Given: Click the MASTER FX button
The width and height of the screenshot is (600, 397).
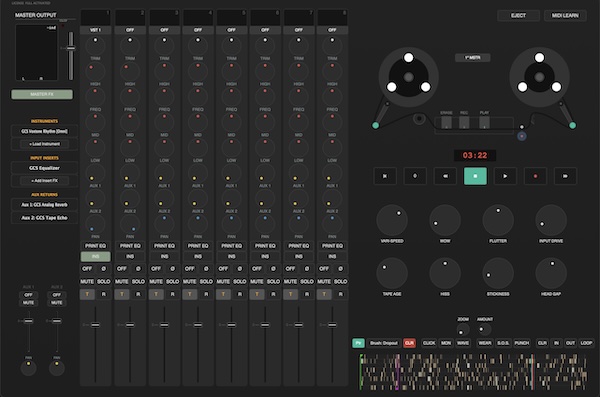Looking at the screenshot, I should 42,94.
